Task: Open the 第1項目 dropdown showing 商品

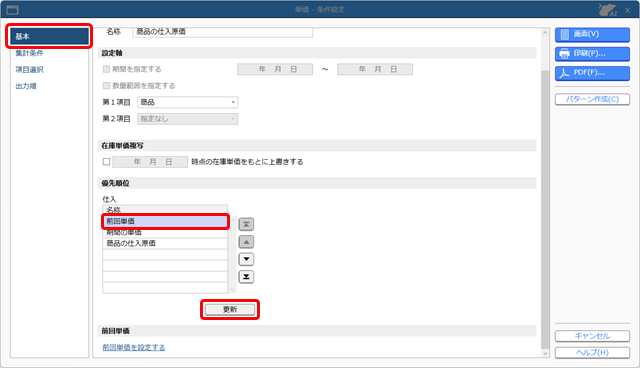Action: click(187, 102)
